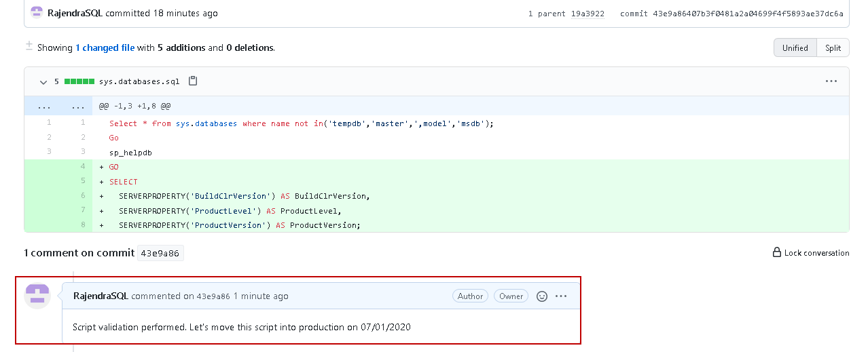Viewport: 868px width, 352px height.
Task: Click the lock icon beside Lock conversation
Action: click(776, 253)
